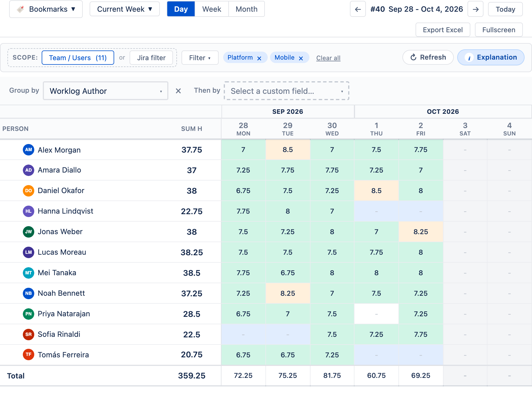
Task: Click Hanna Lindqvist's HL avatar
Action: pyautogui.click(x=29, y=211)
